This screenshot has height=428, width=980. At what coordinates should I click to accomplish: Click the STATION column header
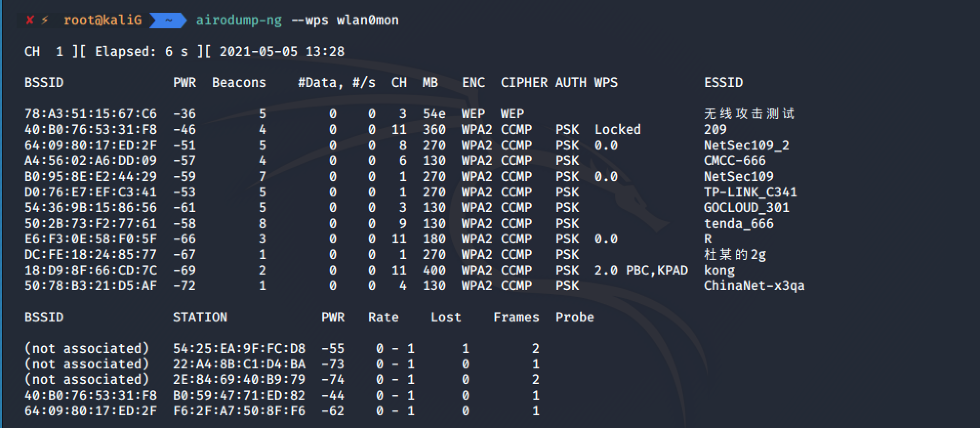[x=200, y=317]
